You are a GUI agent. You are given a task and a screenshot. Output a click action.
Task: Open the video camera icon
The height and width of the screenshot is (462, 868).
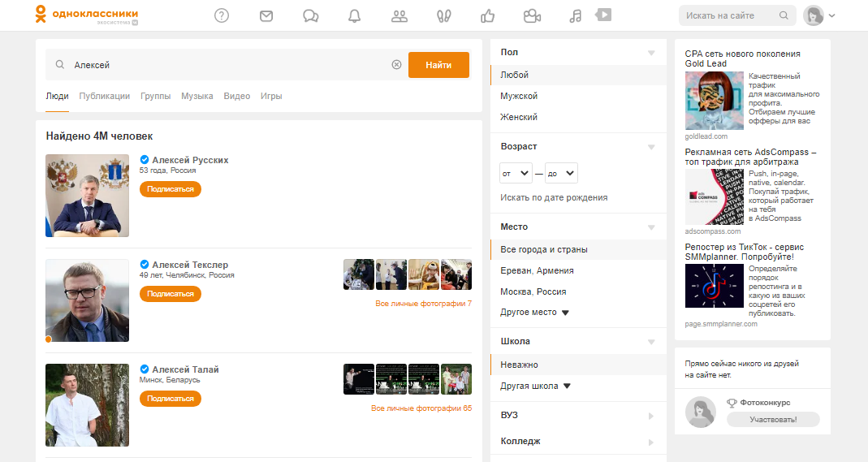pos(532,15)
